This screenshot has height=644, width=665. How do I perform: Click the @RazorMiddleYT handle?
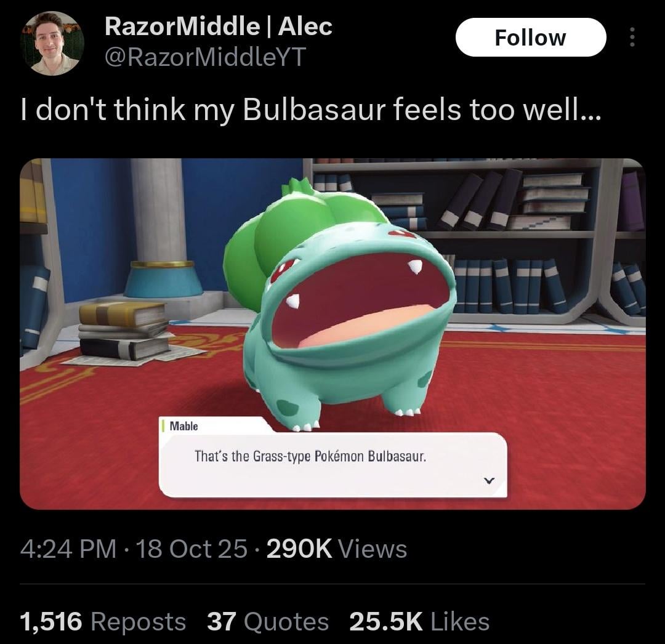pos(205,57)
